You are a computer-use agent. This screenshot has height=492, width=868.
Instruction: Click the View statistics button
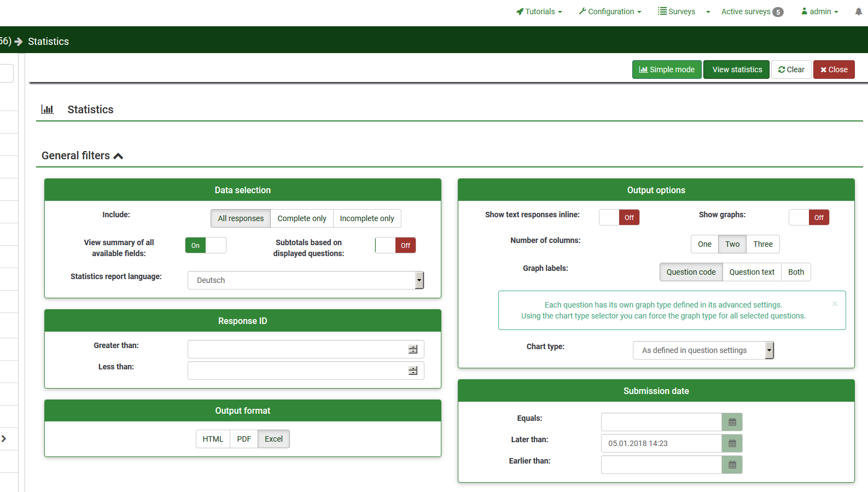(x=736, y=70)
